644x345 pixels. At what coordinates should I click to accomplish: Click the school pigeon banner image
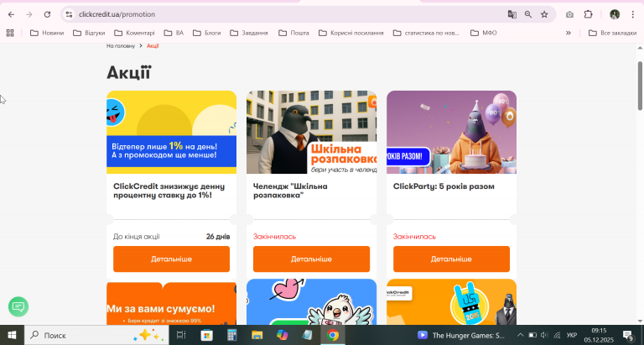[x=311, y=132]
